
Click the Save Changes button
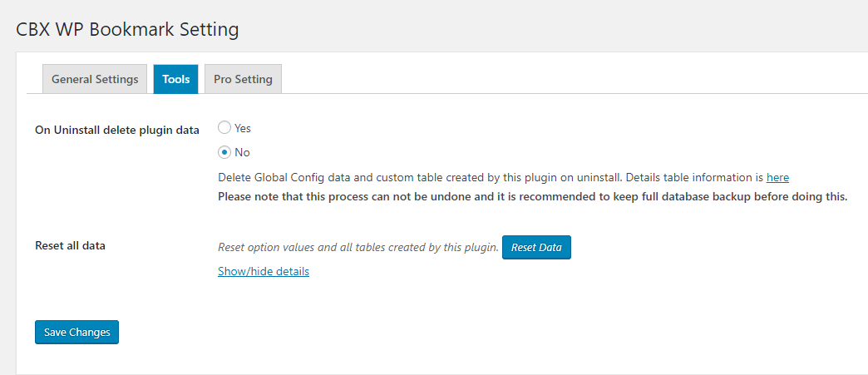pyautogui.click(x=77, y=332)
